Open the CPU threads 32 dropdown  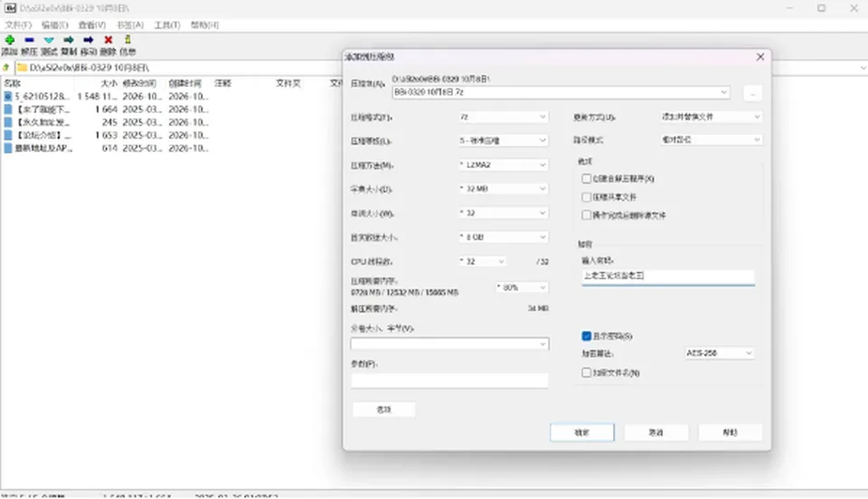coord(482,261)
